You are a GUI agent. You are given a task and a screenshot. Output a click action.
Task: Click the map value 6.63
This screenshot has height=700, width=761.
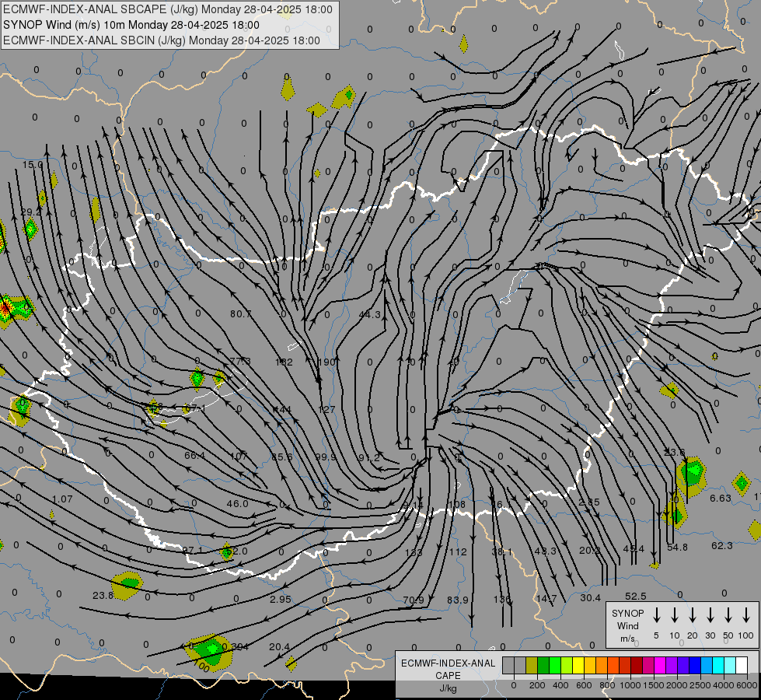721,498
